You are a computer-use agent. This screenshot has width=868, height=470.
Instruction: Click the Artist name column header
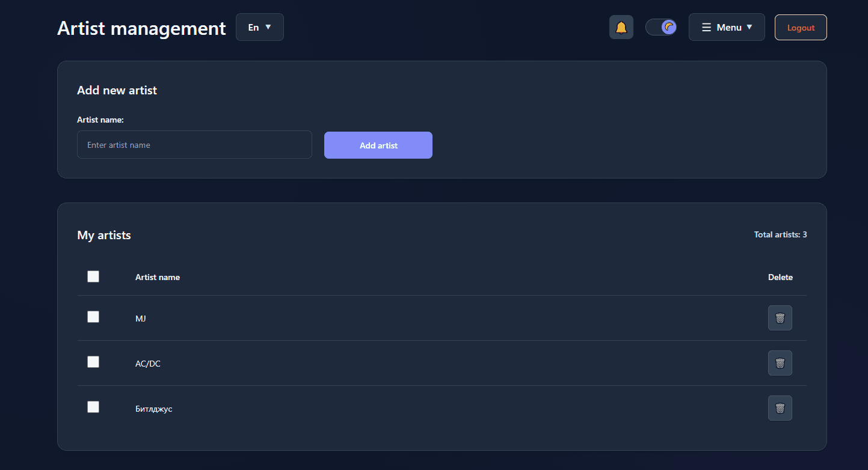pos(158,277)
